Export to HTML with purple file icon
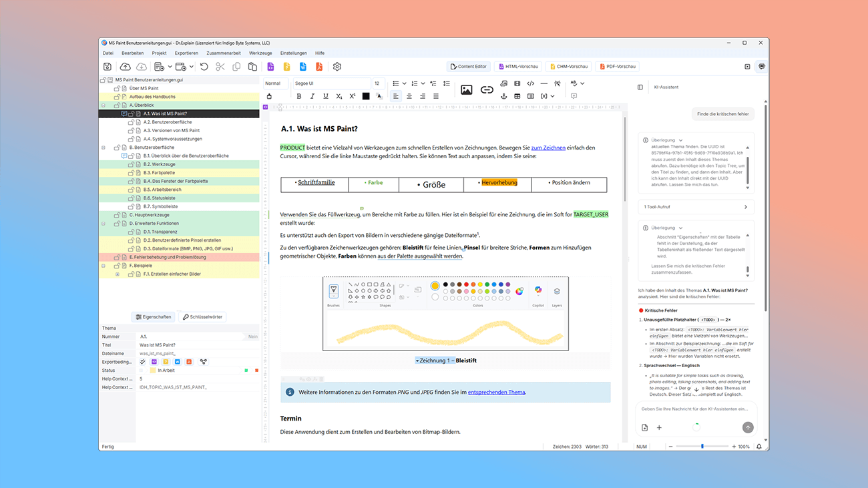The image size is (868, 488). [270, 67]
